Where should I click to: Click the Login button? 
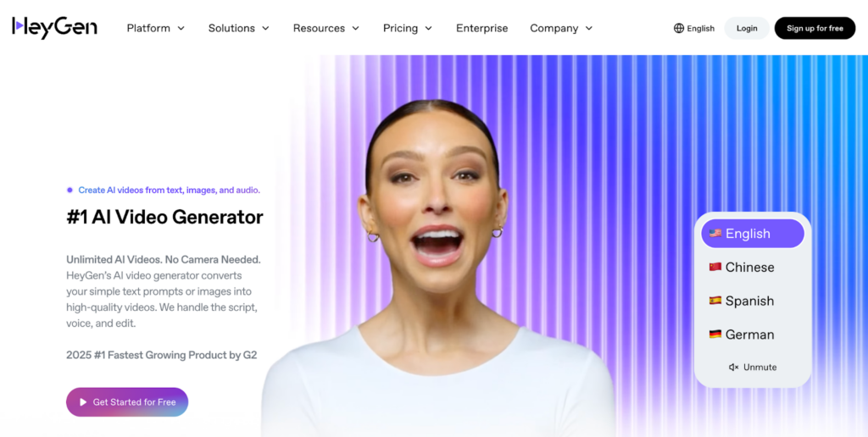[x=747, y=28]
